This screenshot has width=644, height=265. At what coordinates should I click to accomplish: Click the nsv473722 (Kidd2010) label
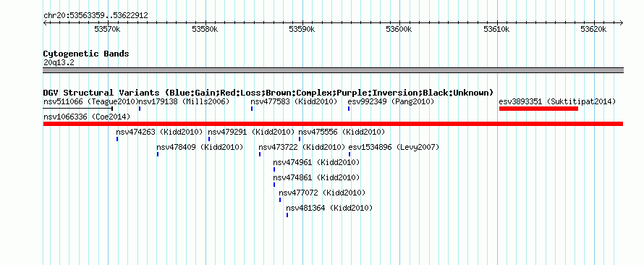(x=302, y=147)
